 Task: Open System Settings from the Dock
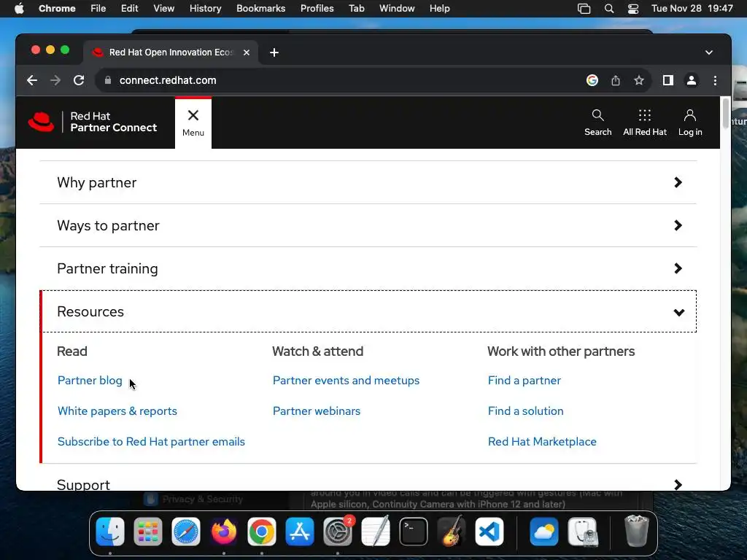[x=338, y=532]
